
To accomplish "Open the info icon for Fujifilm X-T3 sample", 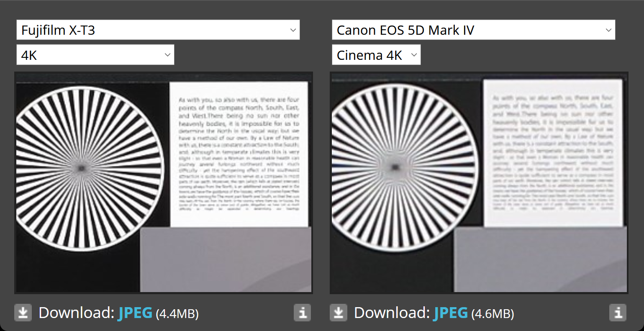I will tap(302, 313).
